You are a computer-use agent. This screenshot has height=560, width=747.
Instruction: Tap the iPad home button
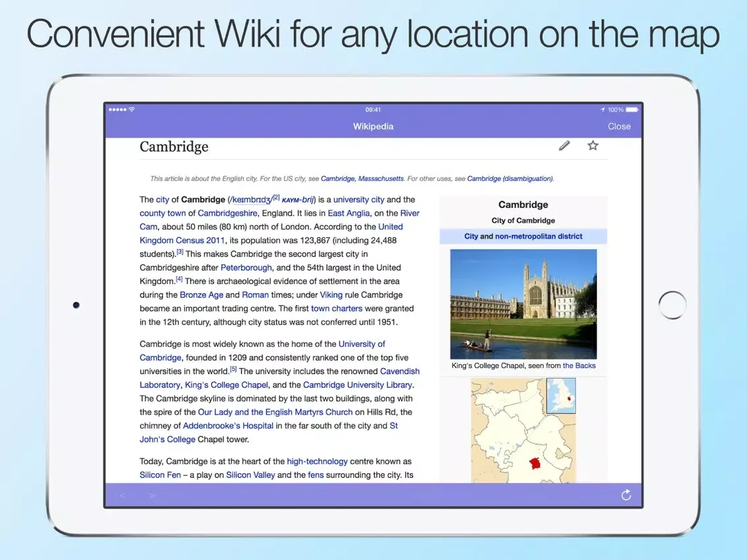(x=672, y=305)
